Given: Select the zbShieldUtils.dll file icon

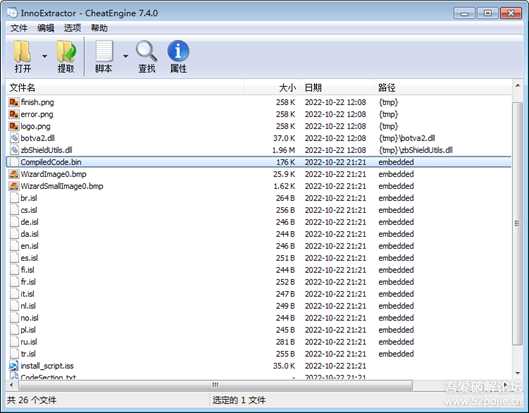Looking at the screenshot, I should coord(14,150).
